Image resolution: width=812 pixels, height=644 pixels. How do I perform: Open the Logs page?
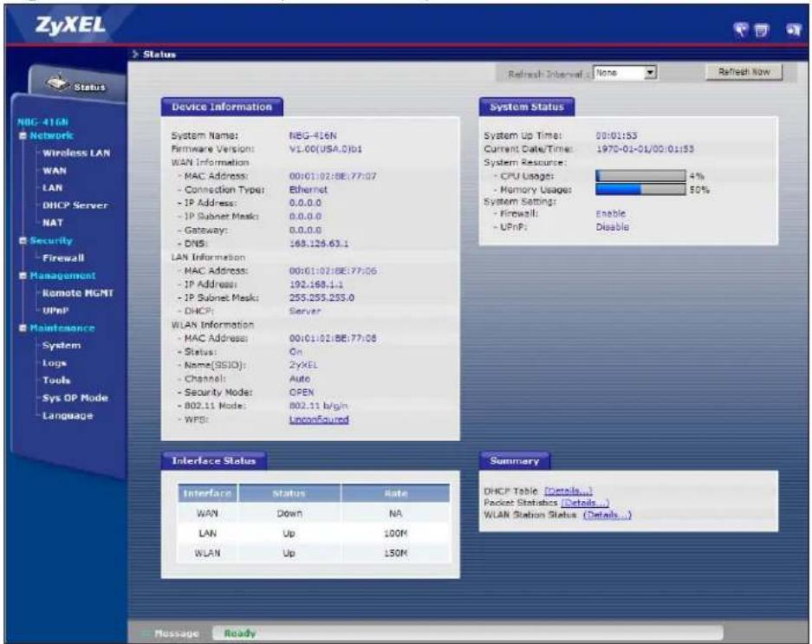[x=55, y=363]
